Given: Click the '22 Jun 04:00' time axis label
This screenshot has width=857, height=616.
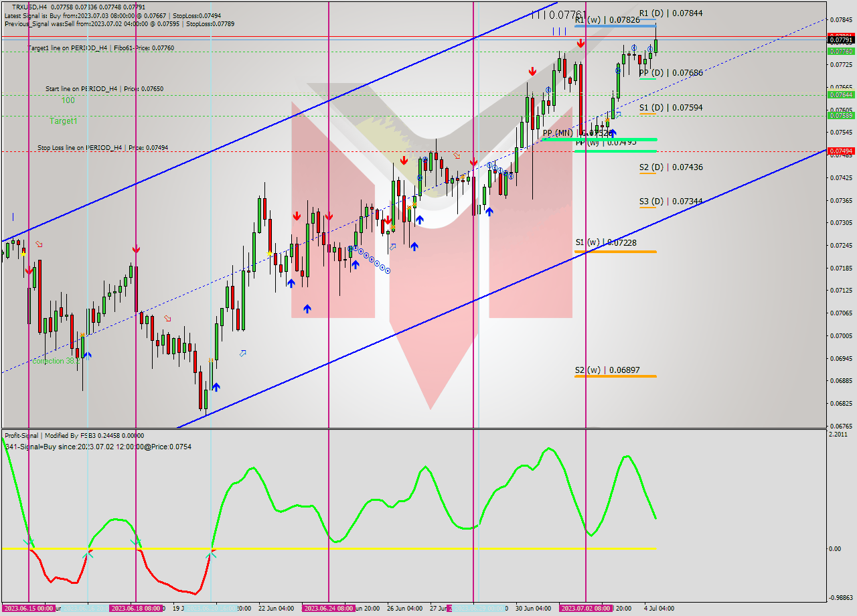Looking at the screenshot, I should pos(275,609).
